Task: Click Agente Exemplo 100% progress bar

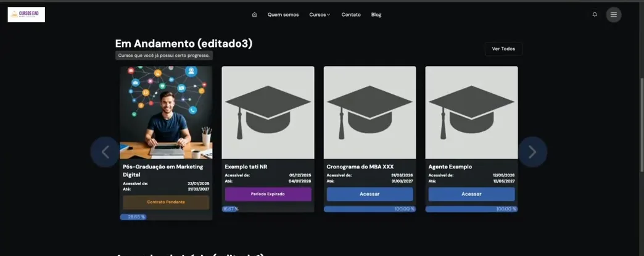Action: click(471, 209)
